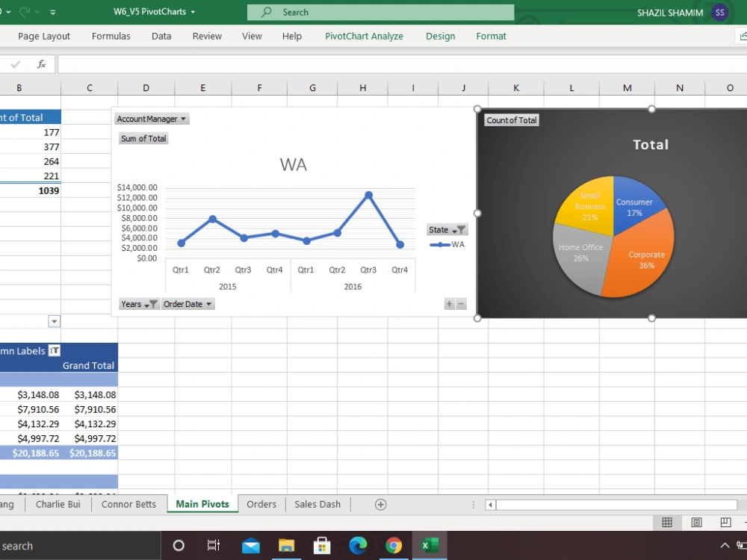Viewport: 747px width, 560px height.
Task: Click the Windows search box in the taskbar
Action: 75,546
